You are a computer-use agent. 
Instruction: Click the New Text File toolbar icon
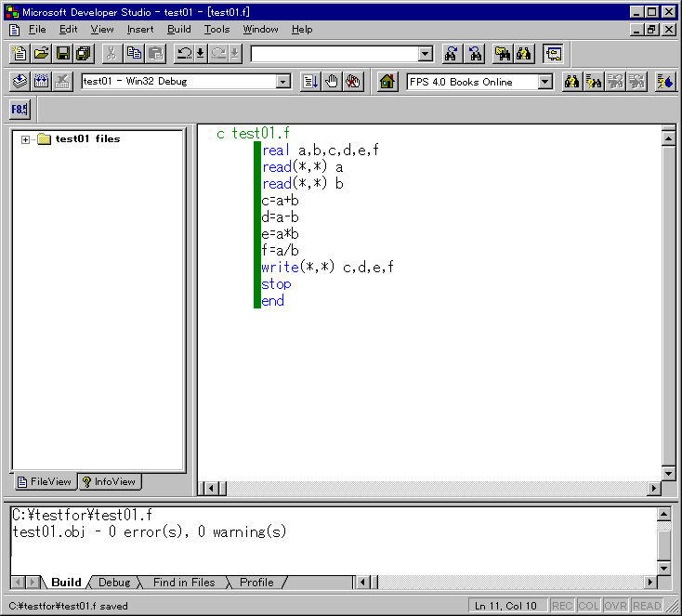click(20, 54)
